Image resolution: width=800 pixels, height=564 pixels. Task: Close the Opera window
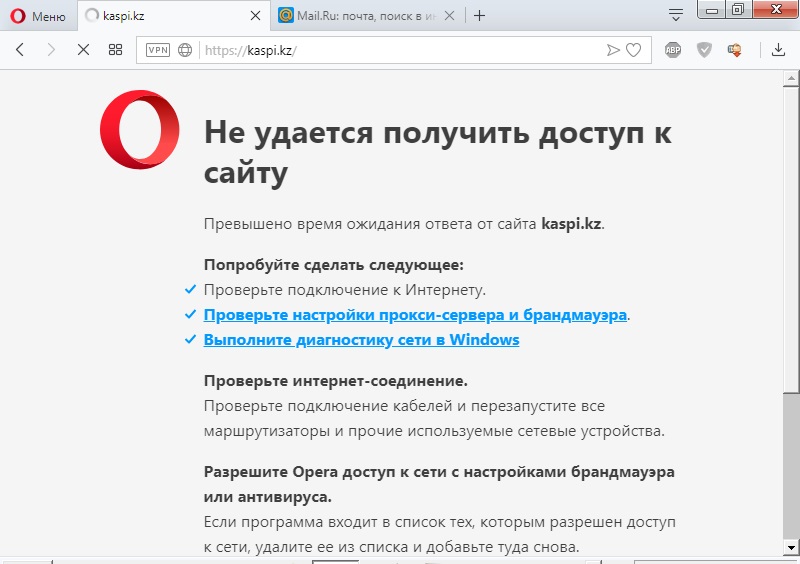(776, 9)
